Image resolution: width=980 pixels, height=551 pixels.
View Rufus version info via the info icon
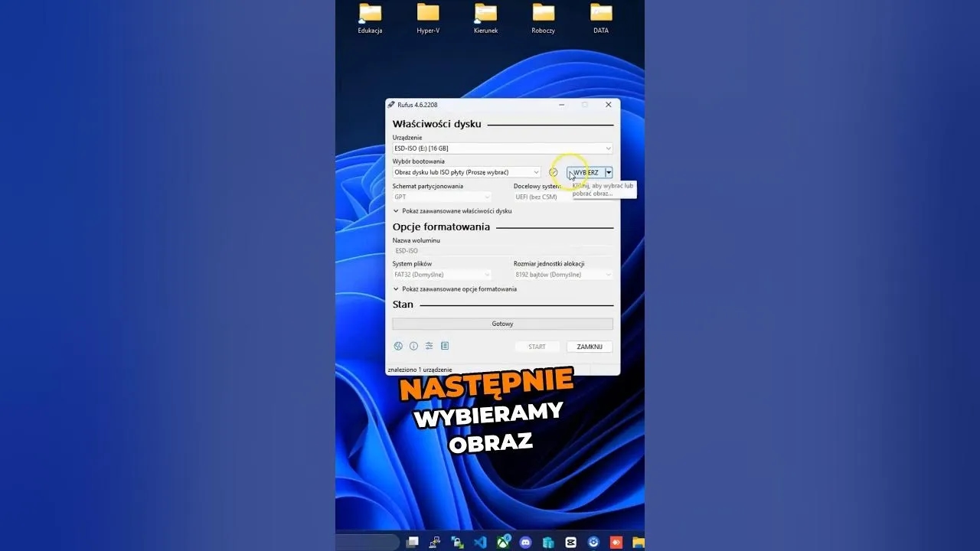(414, 346)
